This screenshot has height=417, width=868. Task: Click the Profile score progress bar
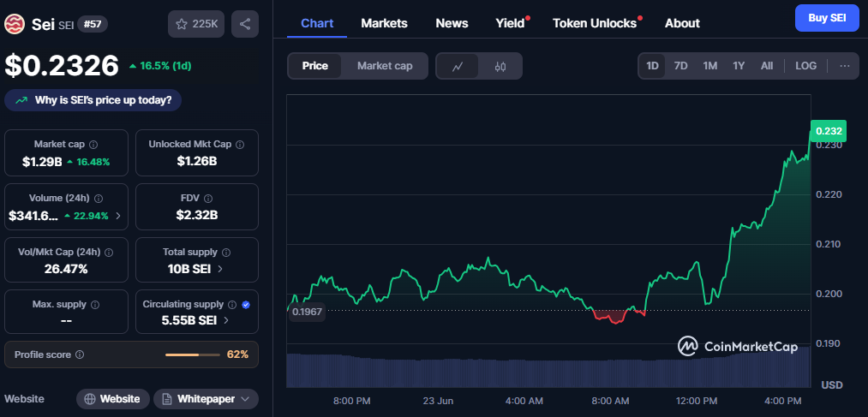(x=192, y=354)
